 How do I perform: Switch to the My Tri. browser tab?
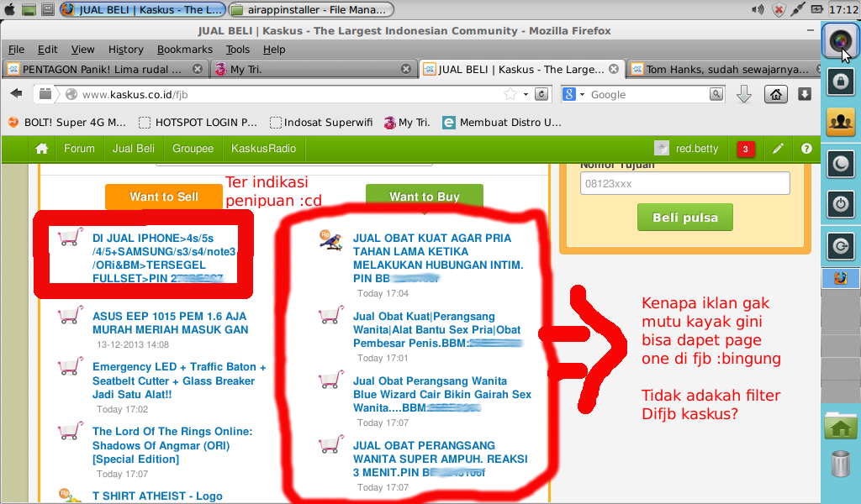point(313,69)
